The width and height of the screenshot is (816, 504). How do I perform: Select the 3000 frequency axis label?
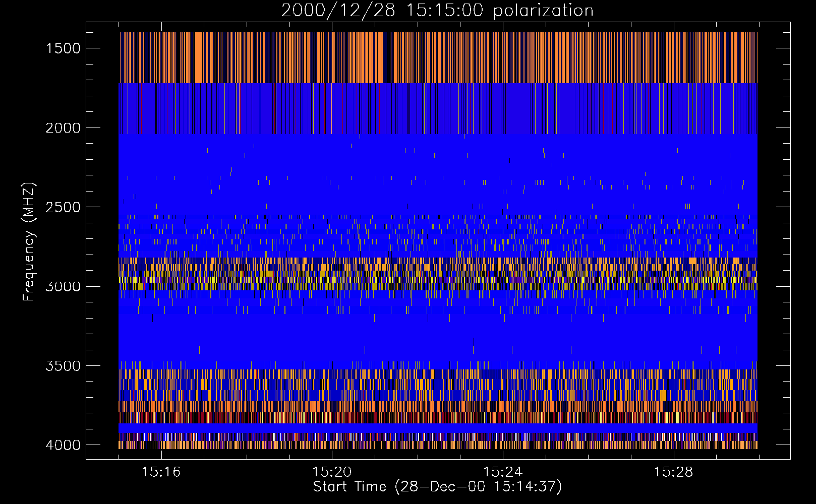pos(63,286)
